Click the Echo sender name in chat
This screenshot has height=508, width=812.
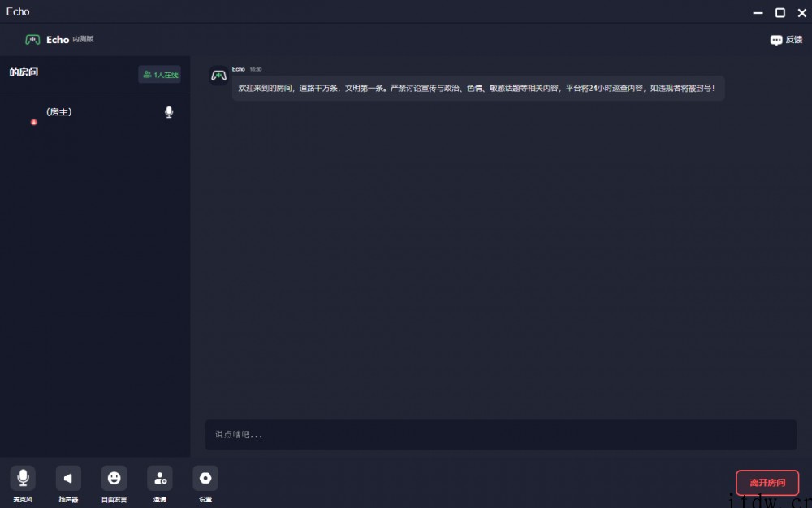pyautogui.click(x=239, y=69)
